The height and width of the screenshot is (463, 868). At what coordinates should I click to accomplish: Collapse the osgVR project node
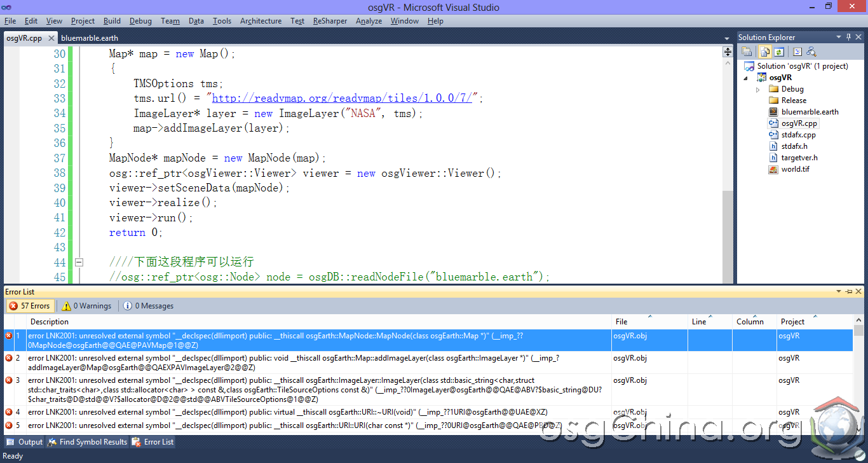(x=747, y=78)
